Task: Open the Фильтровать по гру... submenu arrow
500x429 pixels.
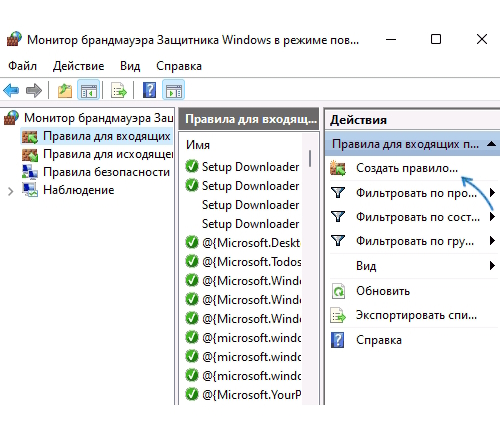Action: [x=492, y=241]
